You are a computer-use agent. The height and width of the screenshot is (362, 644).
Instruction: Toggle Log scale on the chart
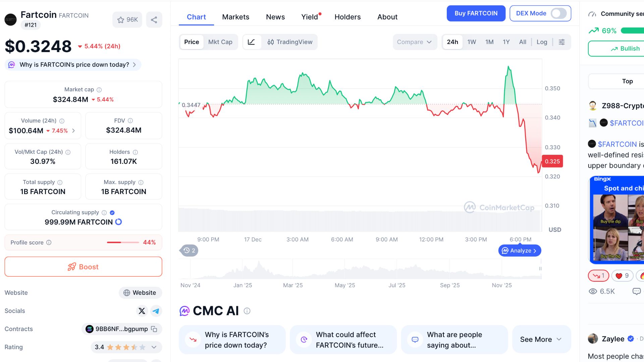tap(542, 42)
